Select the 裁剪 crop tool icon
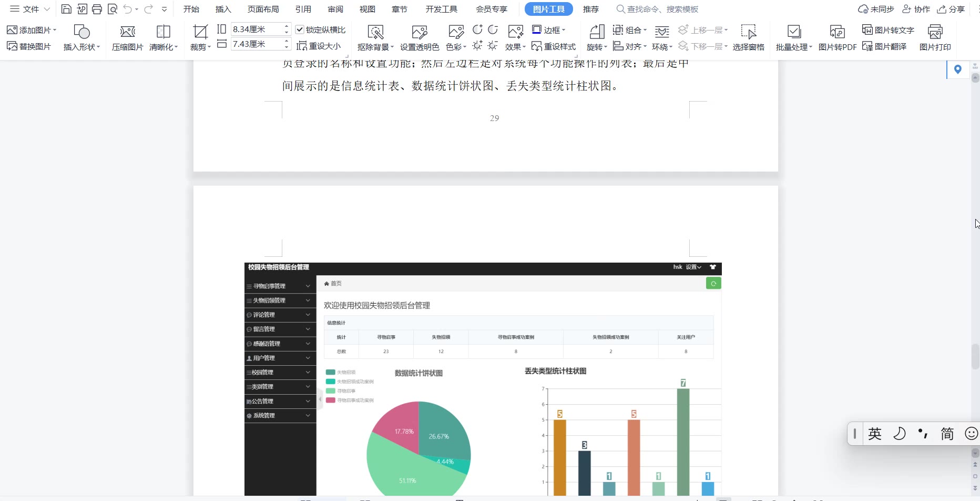The width and height of the screenshot is (980, 501). [x=200, y=32]
